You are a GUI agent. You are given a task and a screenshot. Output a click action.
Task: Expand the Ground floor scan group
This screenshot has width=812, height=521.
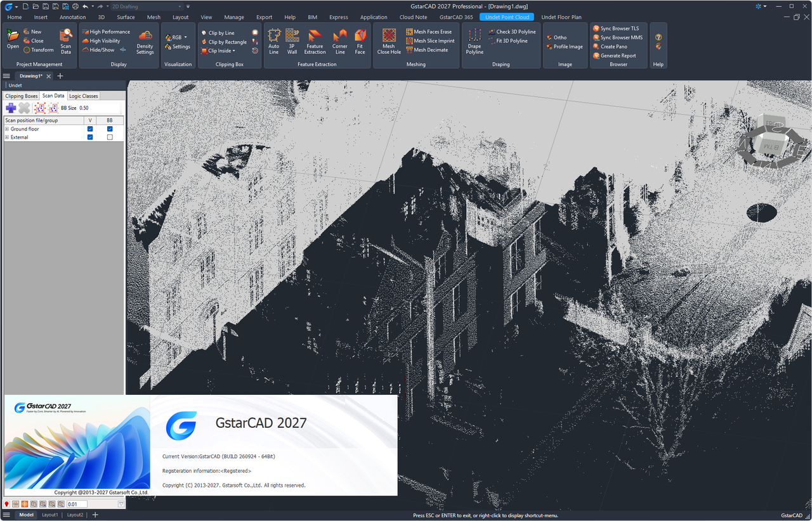click(7, 129)
